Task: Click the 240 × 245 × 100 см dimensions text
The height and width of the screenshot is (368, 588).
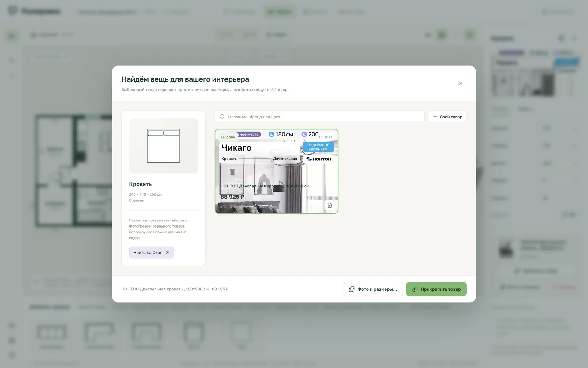Action: pos(145,194)
